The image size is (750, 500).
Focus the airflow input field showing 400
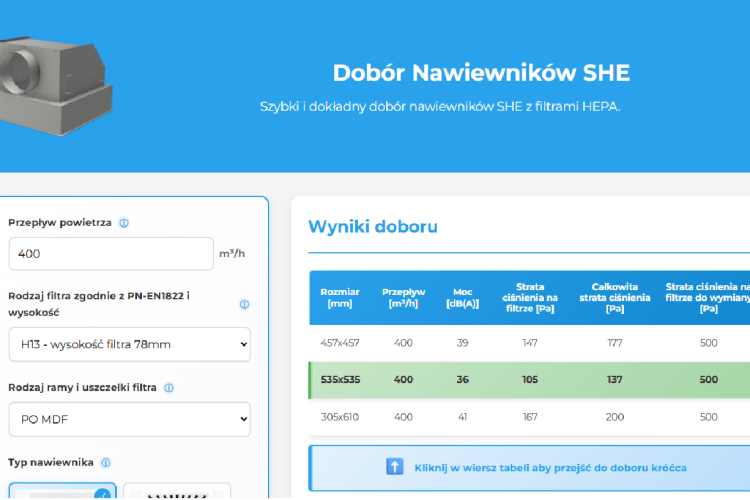coord(111,254)
